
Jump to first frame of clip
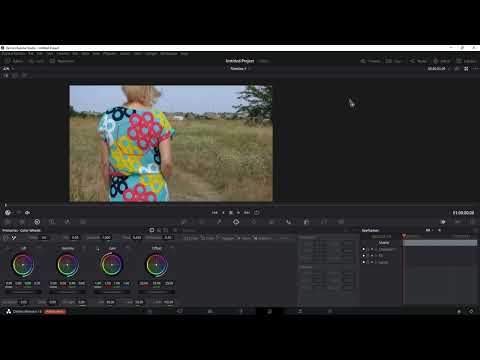tap(215, 212)
